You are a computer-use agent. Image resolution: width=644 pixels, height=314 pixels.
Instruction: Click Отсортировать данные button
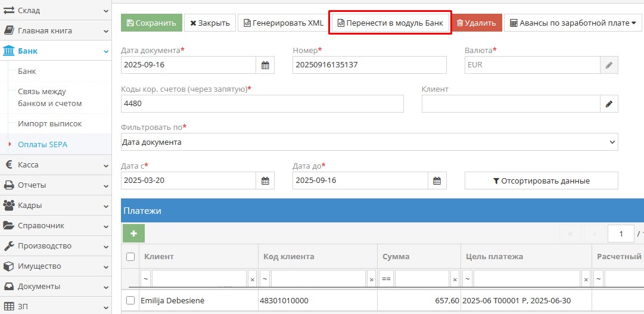541,181
